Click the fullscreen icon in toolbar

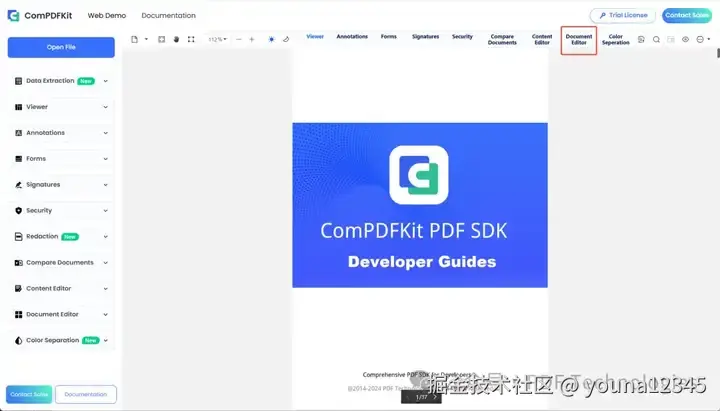(x=191, y=39)
